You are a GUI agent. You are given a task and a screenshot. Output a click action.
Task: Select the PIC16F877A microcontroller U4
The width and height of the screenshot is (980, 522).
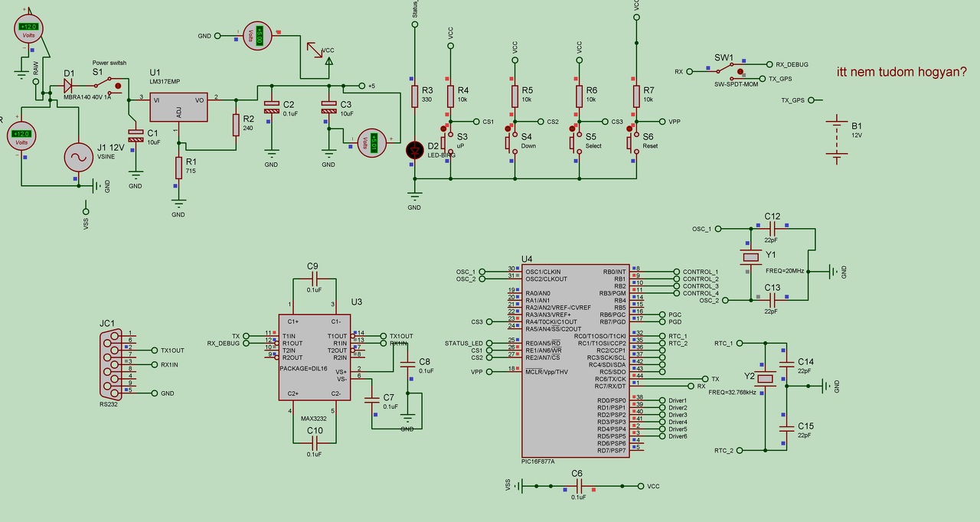tap(576, 361)
